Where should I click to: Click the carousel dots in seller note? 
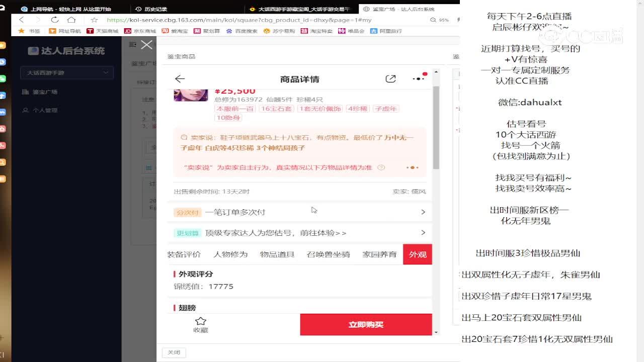(x=412, y=167)
